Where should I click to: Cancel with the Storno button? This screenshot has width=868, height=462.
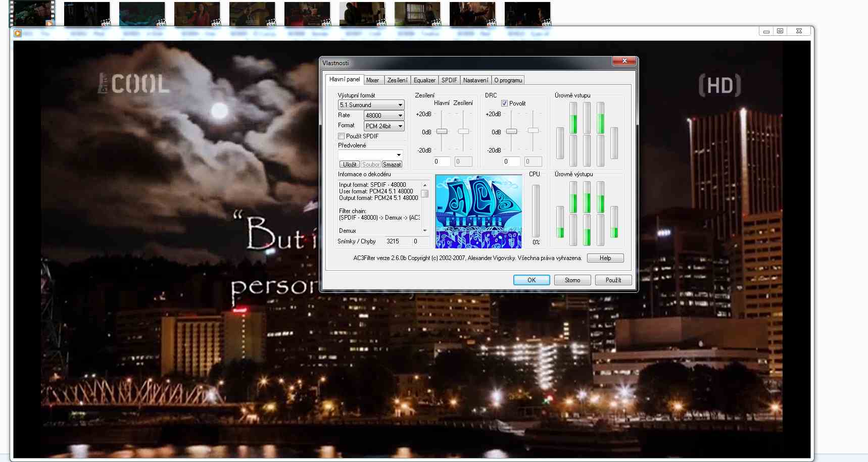(572, 280)
